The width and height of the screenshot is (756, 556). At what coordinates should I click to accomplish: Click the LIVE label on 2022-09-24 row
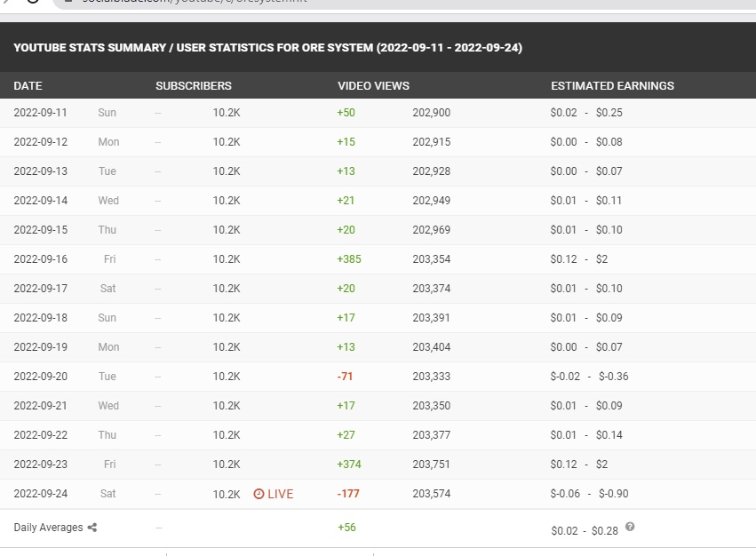point(280,494)
